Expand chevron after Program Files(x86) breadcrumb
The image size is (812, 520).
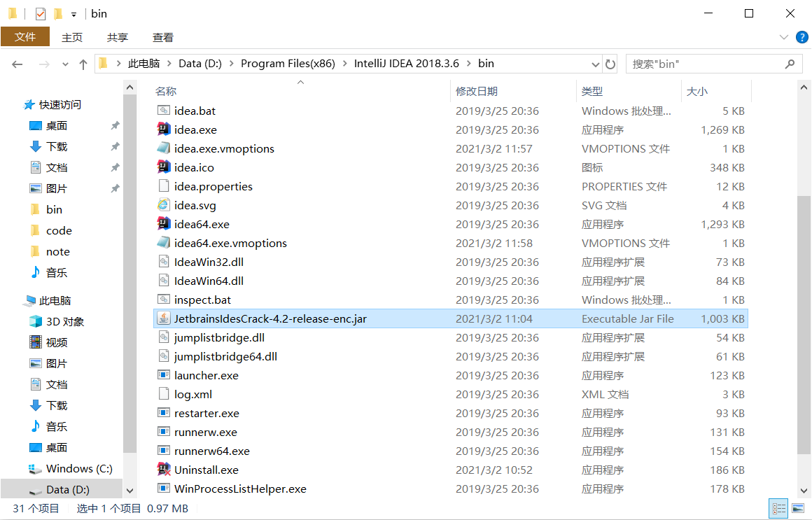[x=344, y=64]
